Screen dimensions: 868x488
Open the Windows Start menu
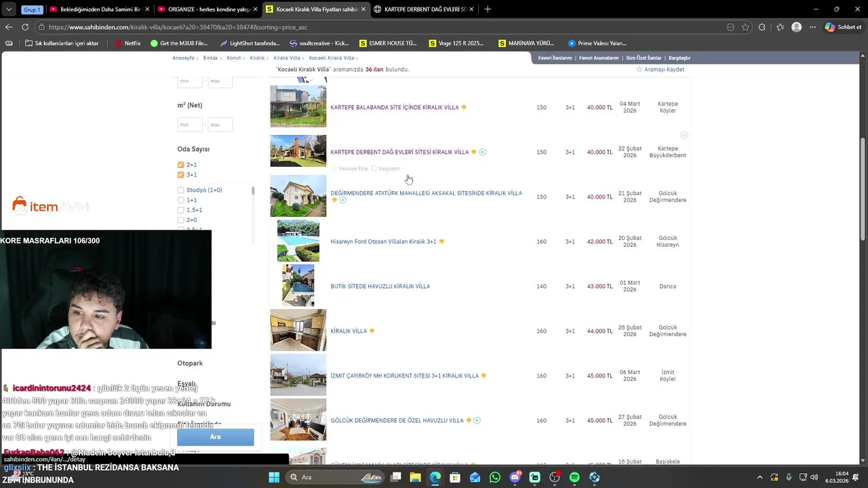274,477
